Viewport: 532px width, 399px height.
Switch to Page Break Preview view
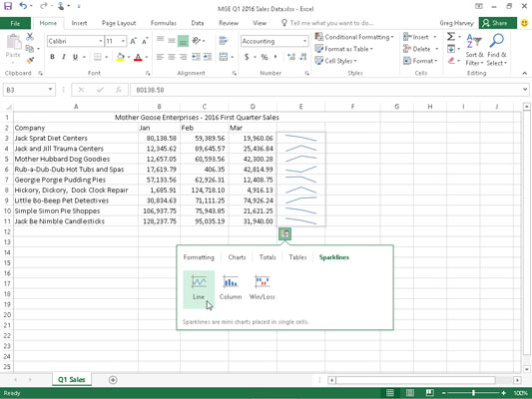429,393
